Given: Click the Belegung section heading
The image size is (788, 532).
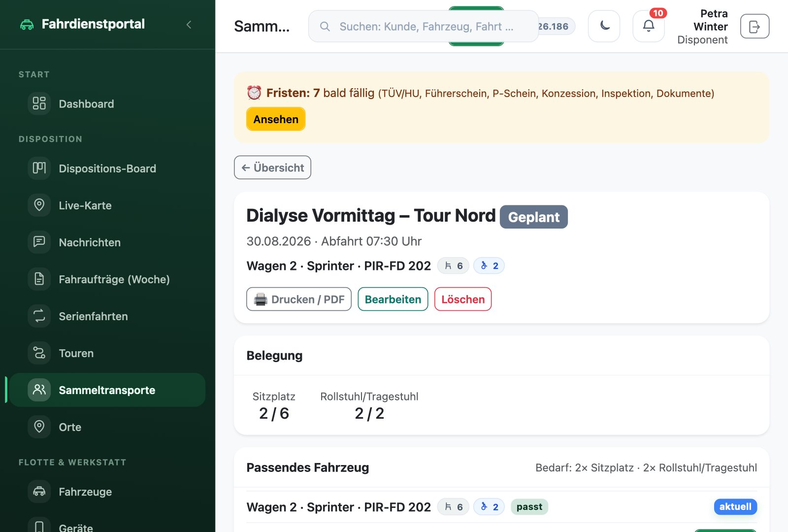Looking at the screenshot, I should click(x=274, y=355).
